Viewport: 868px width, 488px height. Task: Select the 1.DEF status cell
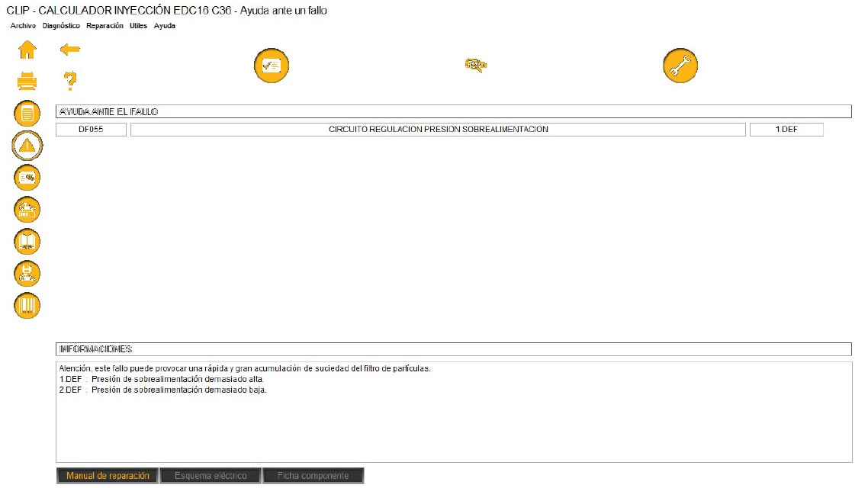tap(786, 130)
